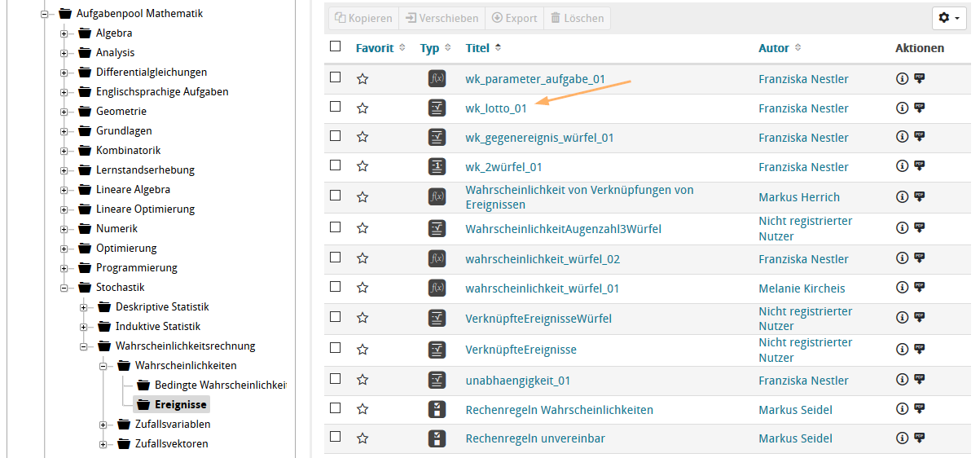Click info icon for wk_parameter_aufgabe_01
The width and height of the screenshot is (980, 458).
click(902, 79)
